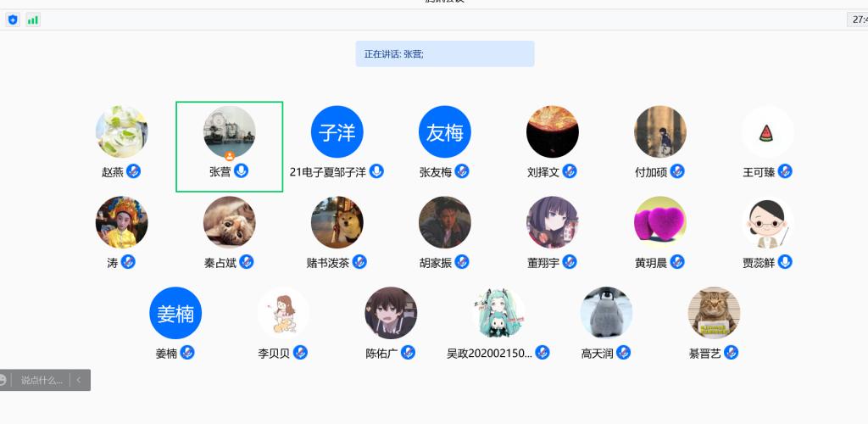Click the watermelon avatar of 王可臻
The width and height of the screenshot is (868, 424).
pos(767,132)
